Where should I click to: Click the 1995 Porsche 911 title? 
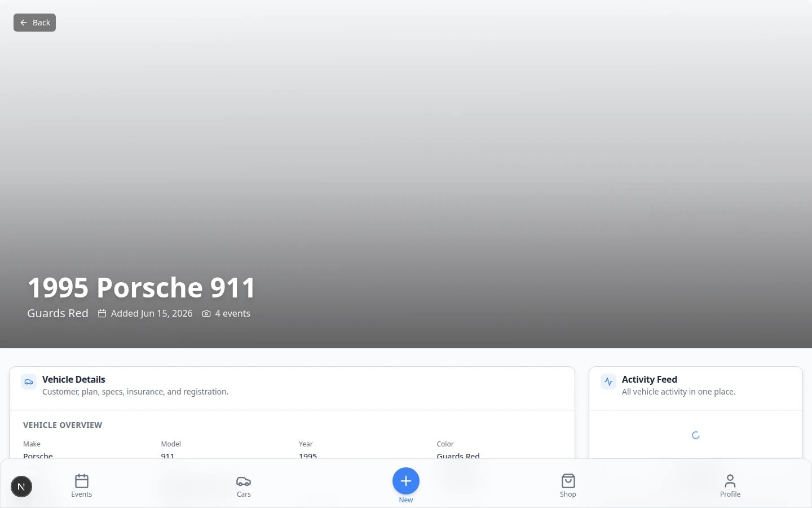coord(142,287)
